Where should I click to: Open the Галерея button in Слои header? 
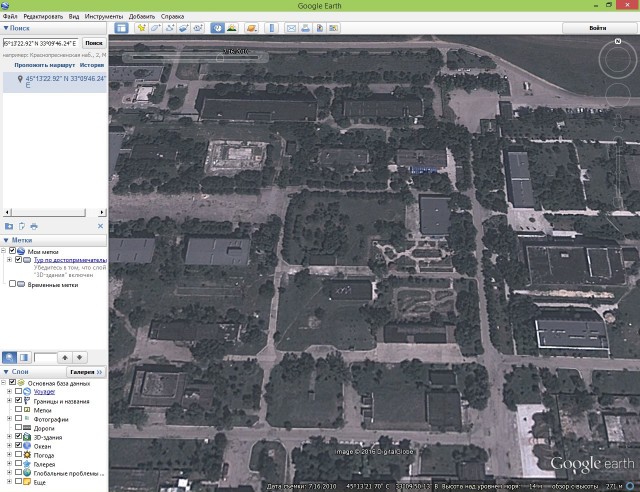(86, 372)
